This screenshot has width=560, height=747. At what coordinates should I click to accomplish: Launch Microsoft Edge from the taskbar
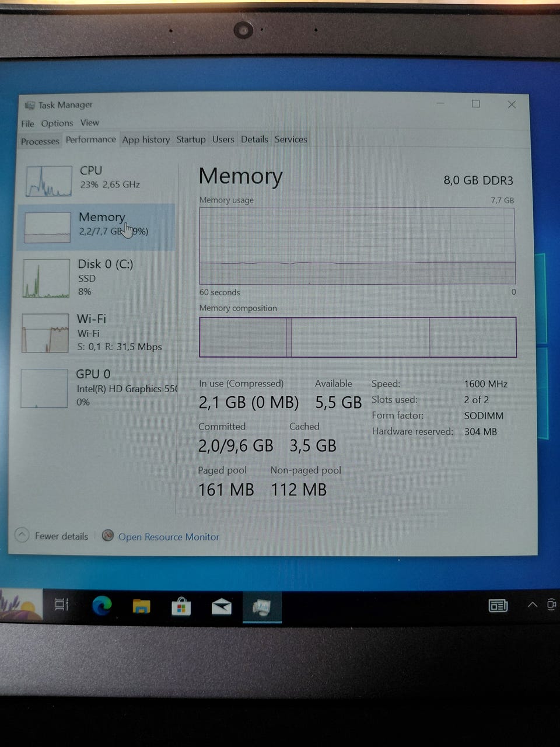click(x=102, y=606)
